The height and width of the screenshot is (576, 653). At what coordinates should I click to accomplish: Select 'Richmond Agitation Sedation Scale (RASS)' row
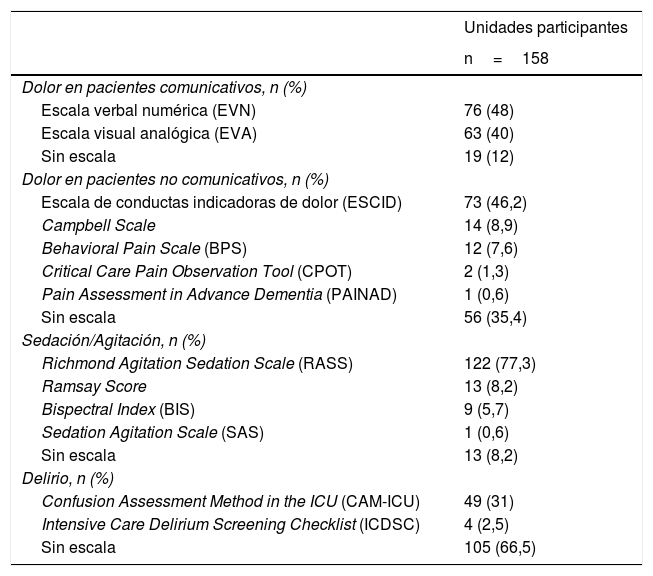[x=197, y=364]
